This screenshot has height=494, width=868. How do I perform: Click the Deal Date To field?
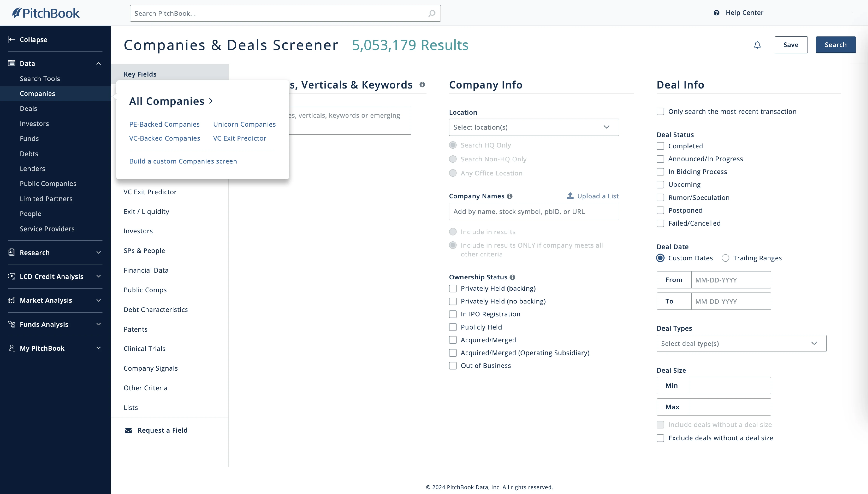coord(731,301)
